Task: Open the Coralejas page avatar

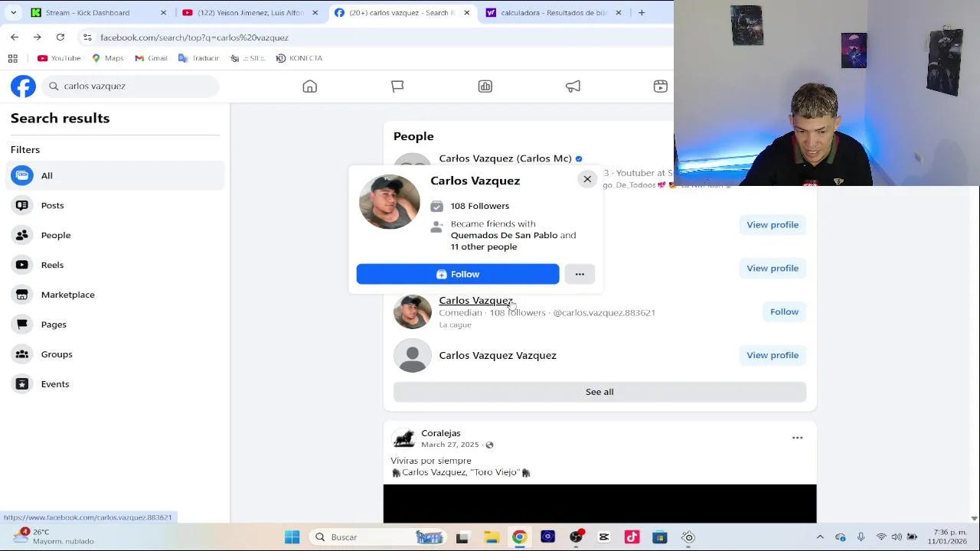Action: [x=403, y=439]
